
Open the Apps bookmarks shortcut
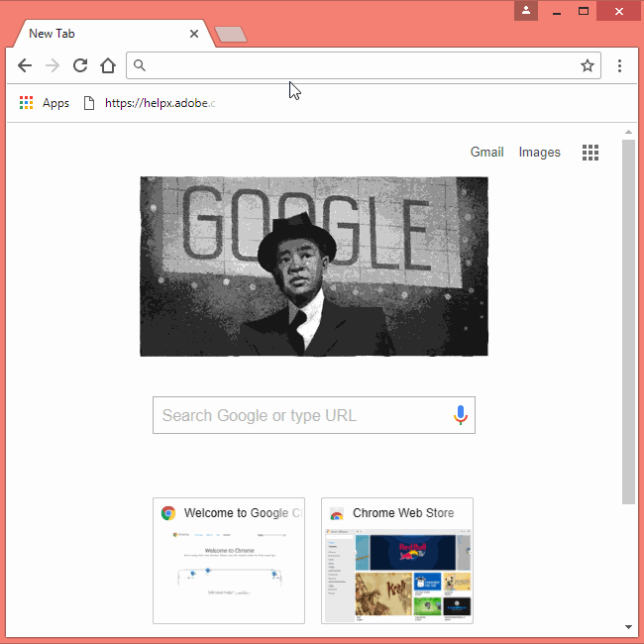[x=45, y=103]
